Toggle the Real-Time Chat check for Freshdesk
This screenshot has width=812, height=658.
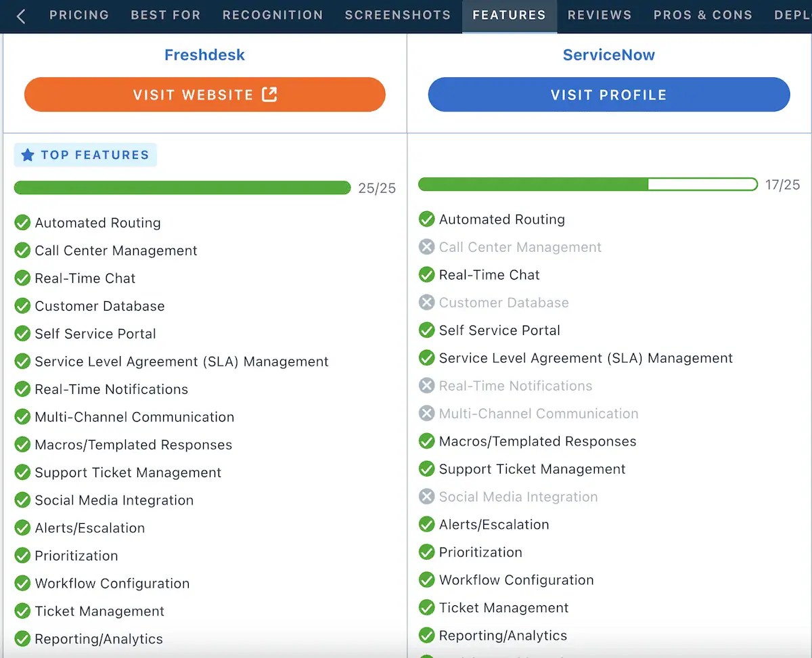(22, 278)
